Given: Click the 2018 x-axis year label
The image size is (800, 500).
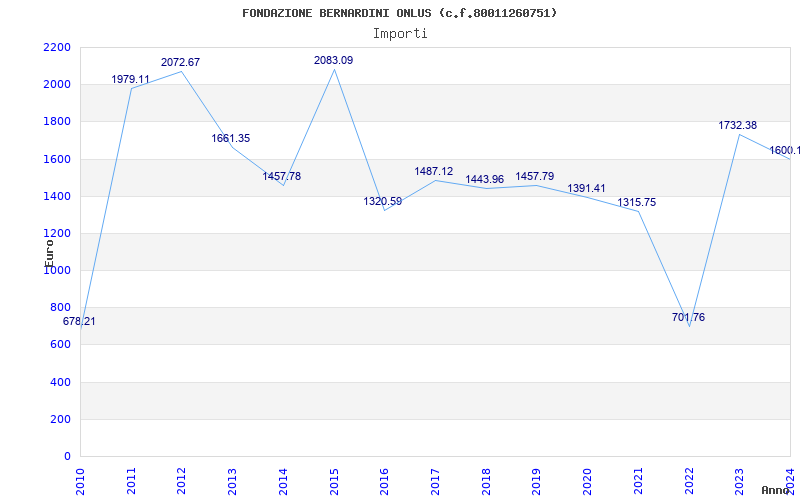Looking at the screenshot, I should click(x=486, y=481).
